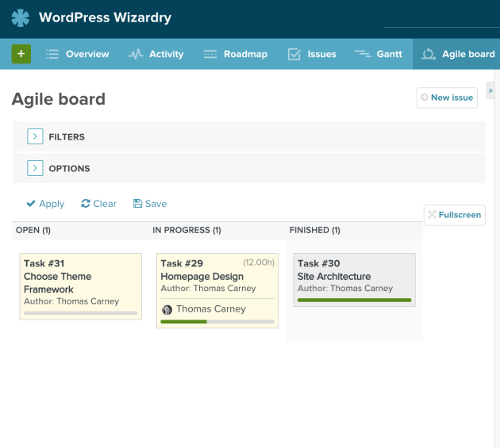Click the Save floppy disk icon
Viewport: 500px width, 448px height.
[137, 203]
